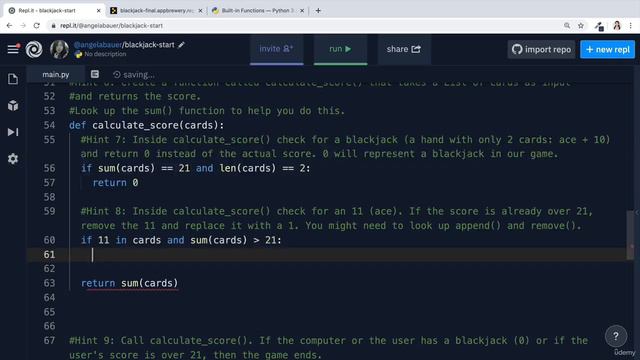Close the Repl.it blackjack-start tab
Image resolution: width=640 pixels, height=360 pixels.
(x=98, y=11)
